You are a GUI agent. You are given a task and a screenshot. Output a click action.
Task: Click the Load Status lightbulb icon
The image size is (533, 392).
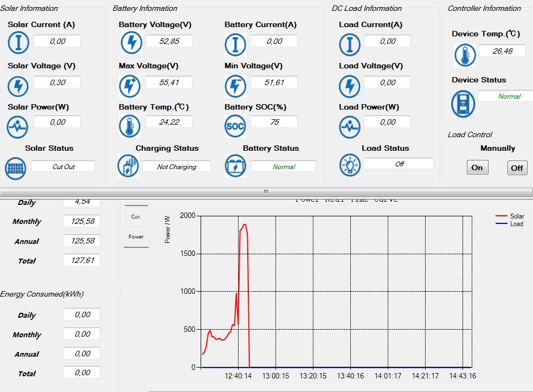coord(350,165)
